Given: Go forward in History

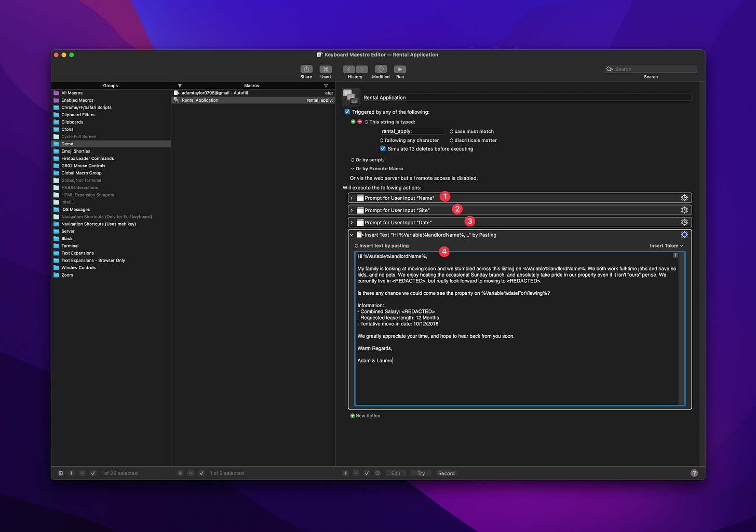Looking at the screenshot, I should (x=361, y=69).
